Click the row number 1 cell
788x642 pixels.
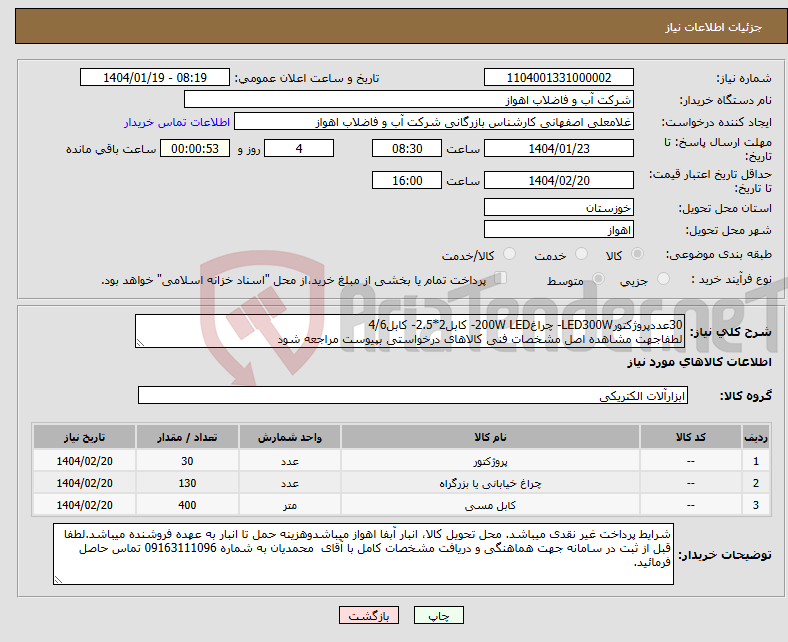point(755,461)
